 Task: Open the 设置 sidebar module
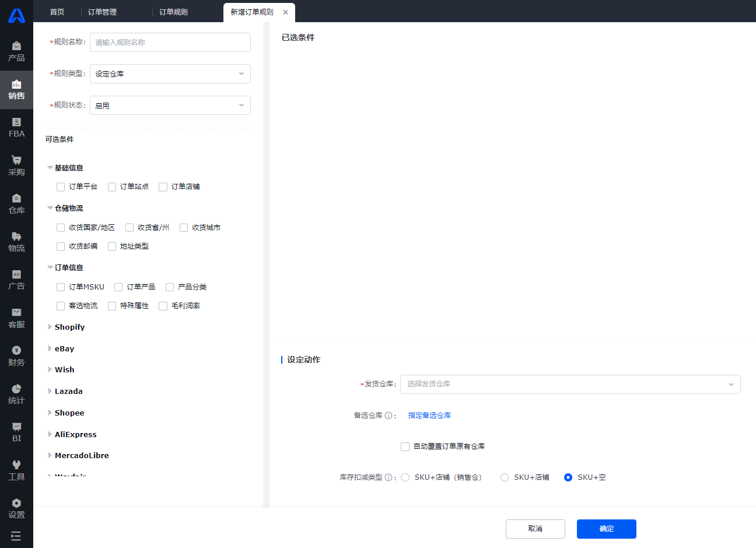click(16, 508)
